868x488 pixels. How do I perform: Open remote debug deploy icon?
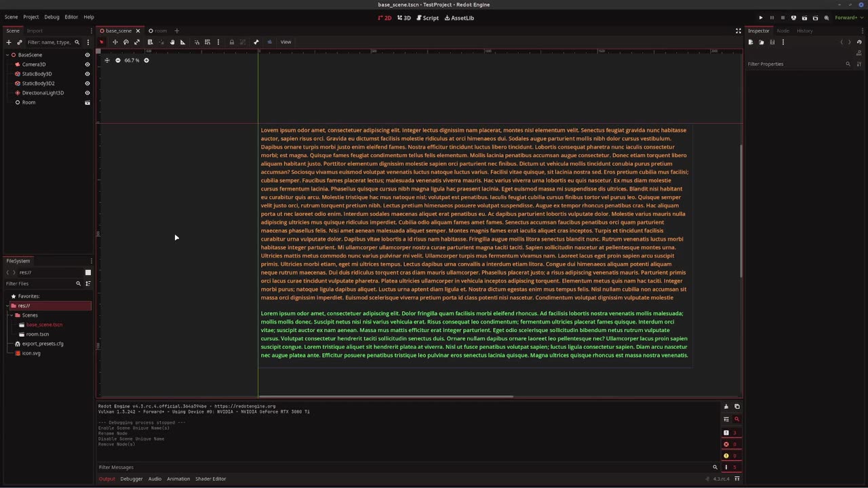pos(793,18)
